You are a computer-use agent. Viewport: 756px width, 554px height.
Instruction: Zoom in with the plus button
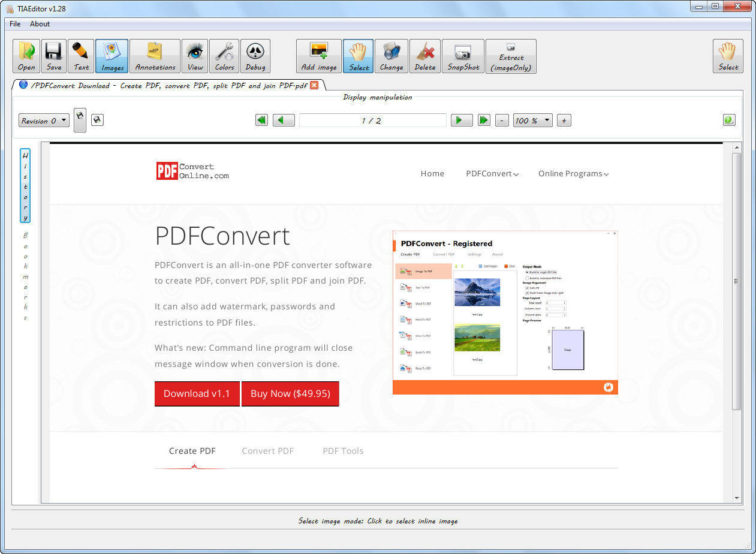[564, 121]
